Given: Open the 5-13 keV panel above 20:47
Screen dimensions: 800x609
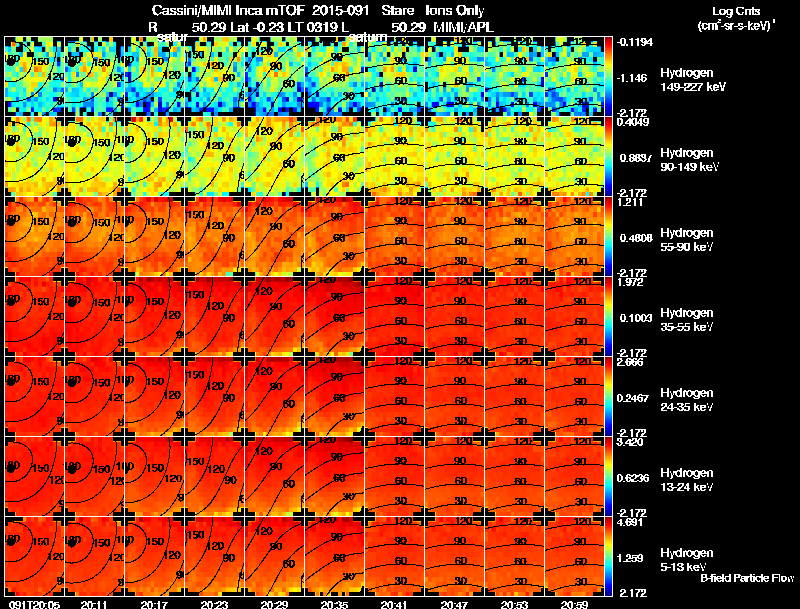Looking at the screenshot, I should click(x=455, y=556).
